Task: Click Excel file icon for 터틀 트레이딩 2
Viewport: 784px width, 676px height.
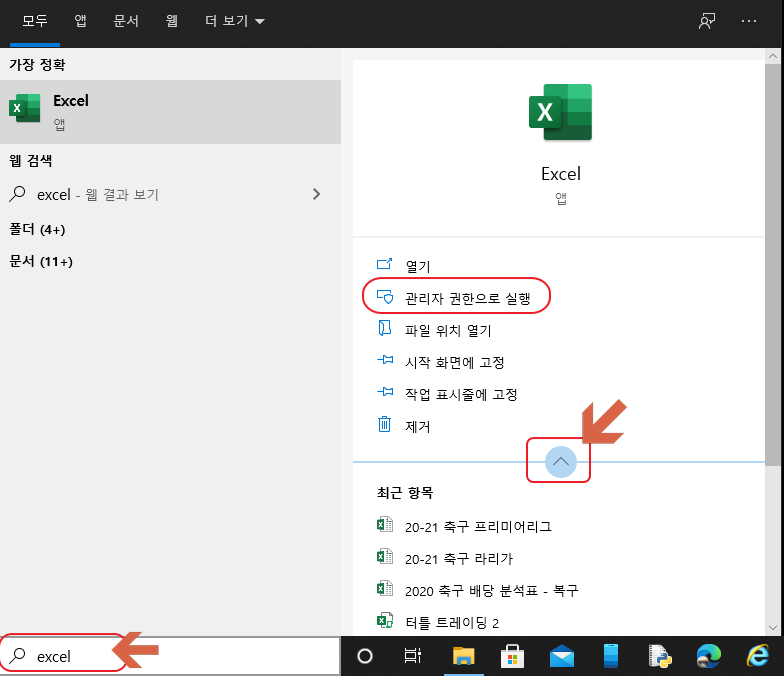Action: coord(384,620)
